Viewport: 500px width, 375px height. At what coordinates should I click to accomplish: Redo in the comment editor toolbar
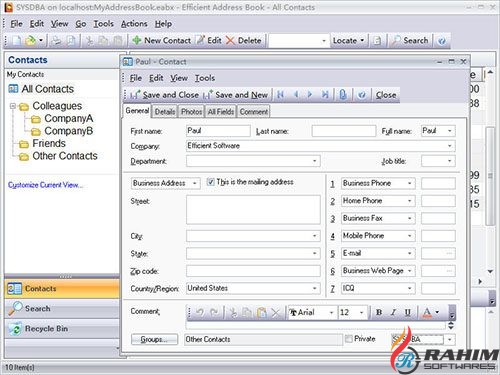tap(214, 312)
